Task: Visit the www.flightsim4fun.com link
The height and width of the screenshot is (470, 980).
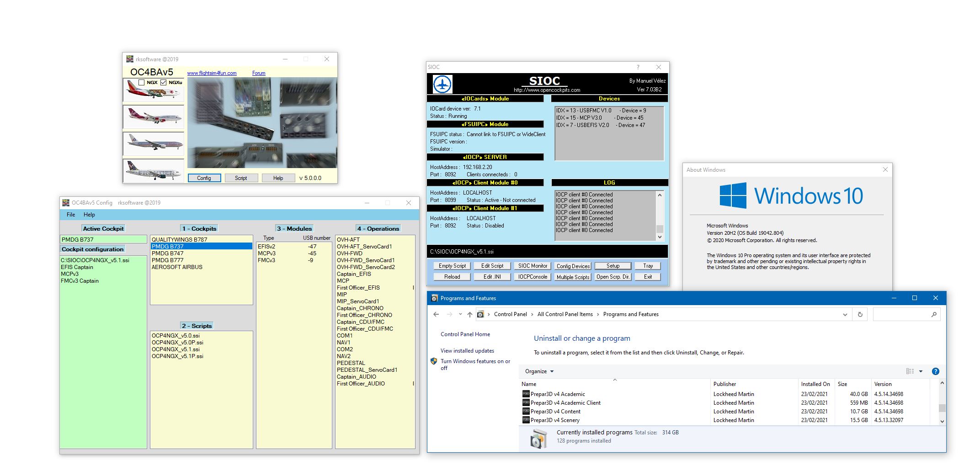Action: tap(212, 73)
